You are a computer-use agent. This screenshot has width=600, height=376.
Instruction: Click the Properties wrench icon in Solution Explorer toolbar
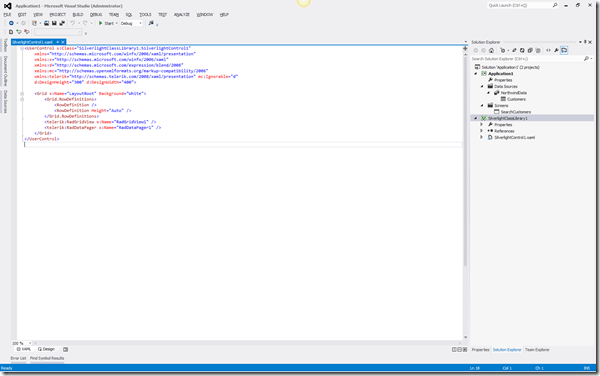click(556, 50)
